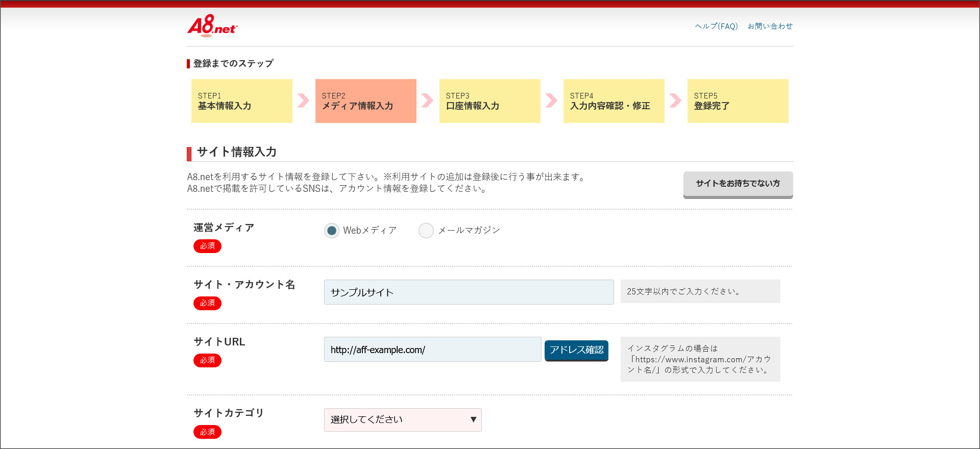The image size is (980, 449).
Task: Click the サイトURL label
Action: [x=219, y=342]
